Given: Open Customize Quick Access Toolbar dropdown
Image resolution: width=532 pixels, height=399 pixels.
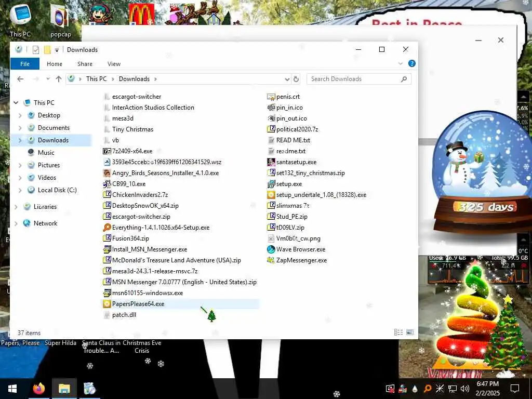Looking at the screenshot, I should (x=57, y=50).
